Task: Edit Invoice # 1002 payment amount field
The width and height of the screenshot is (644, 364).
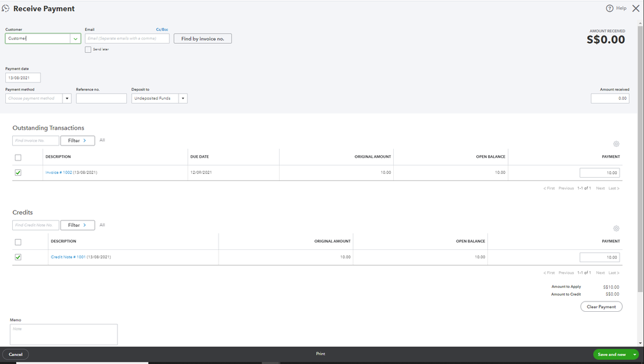Action: (600, 173)
